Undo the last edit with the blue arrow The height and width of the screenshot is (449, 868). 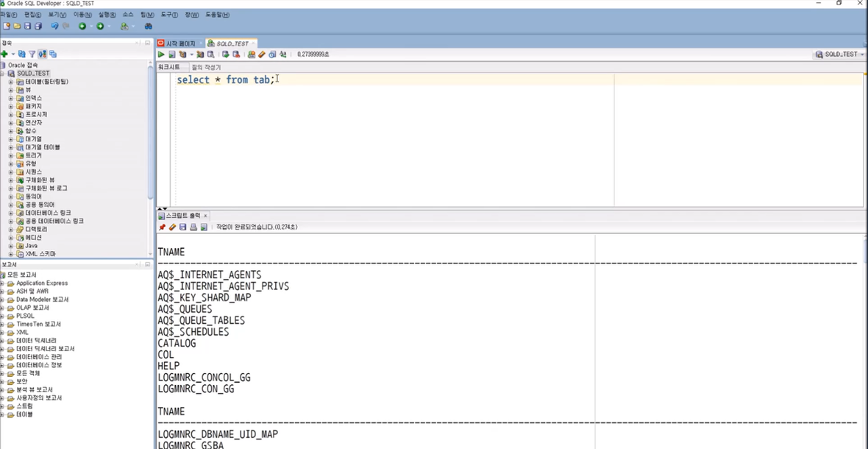(55, 26)
